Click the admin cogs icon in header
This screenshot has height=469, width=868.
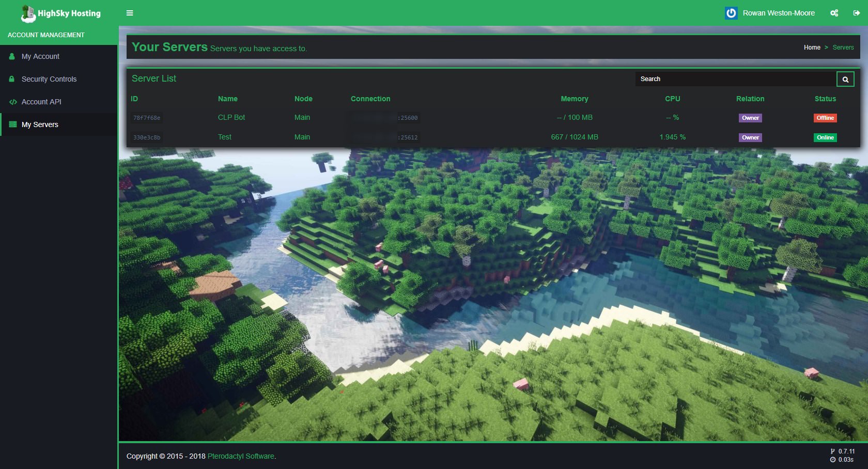click(834, 13)
